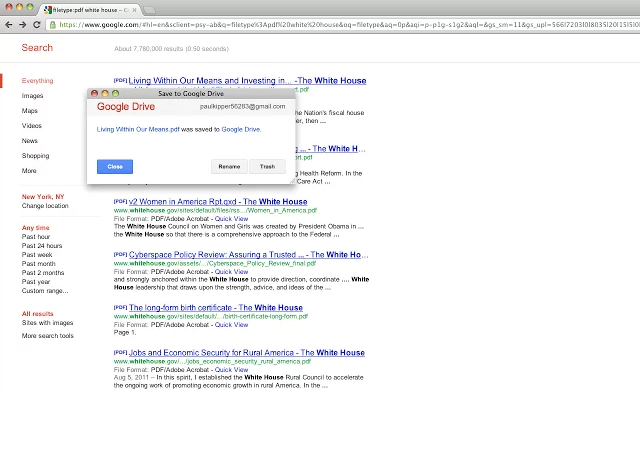Click New York, NY location label
This screenshot has height=449, width=643.
pos(43,197)
